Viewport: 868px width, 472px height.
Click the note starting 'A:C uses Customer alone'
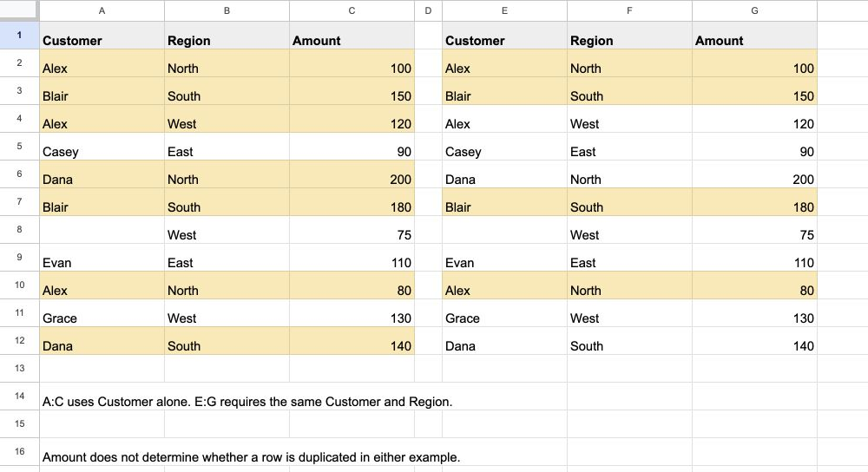[x=247, y=402]
